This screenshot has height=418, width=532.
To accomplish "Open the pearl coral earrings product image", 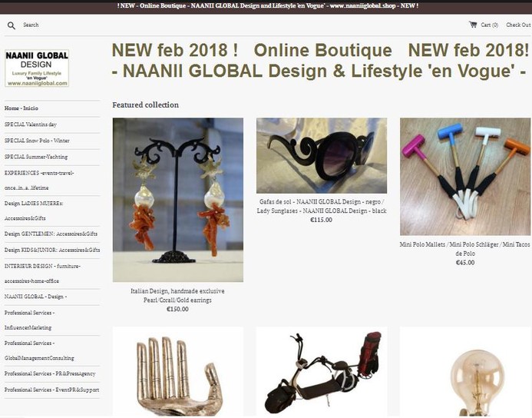I will (178, 200).
